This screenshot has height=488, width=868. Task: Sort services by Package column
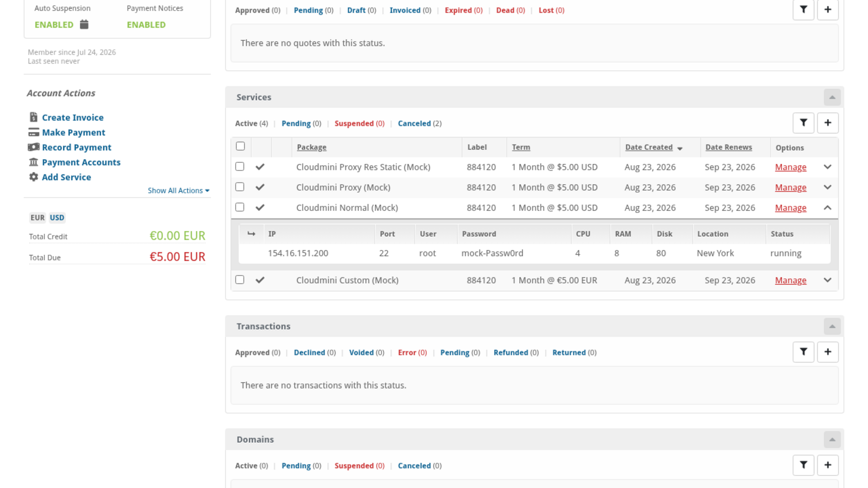(x=311, y=147)
